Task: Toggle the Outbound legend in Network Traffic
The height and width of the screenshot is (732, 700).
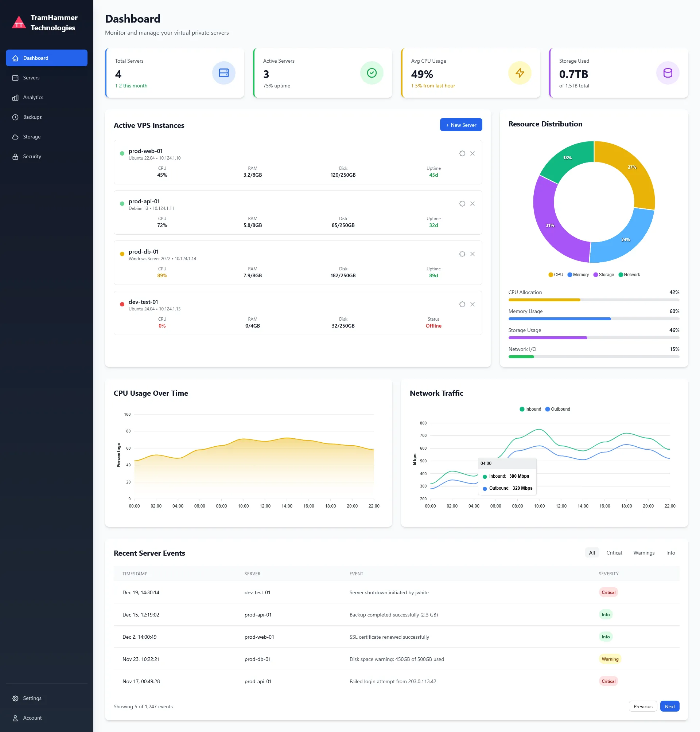Action: 557,410
